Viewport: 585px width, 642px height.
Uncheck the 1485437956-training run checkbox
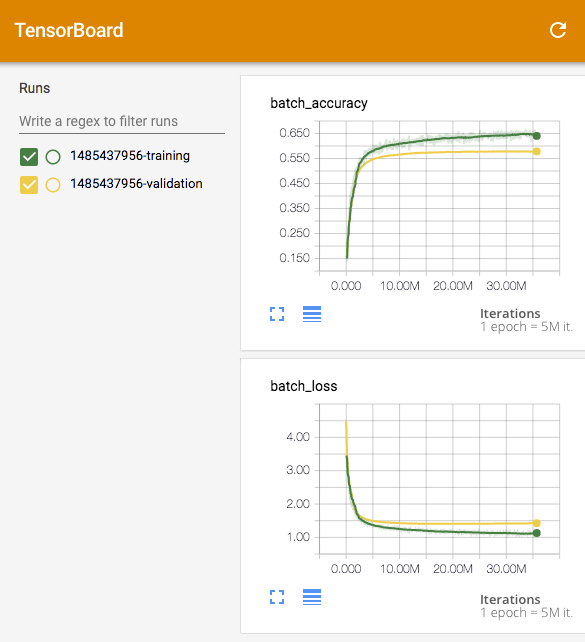pos(29,157)
